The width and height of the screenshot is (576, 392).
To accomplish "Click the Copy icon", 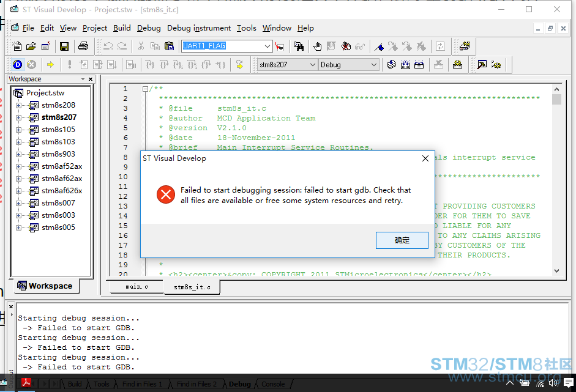I will coord(155,46).
